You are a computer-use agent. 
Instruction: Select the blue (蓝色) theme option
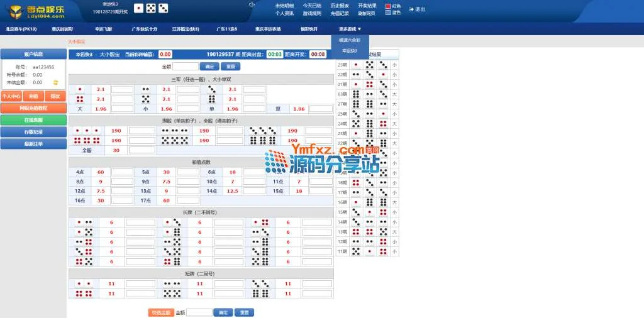point(388,12)
